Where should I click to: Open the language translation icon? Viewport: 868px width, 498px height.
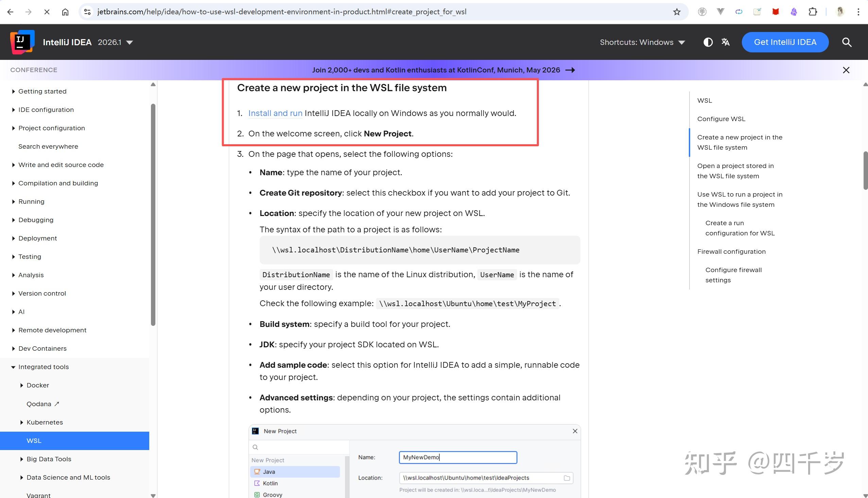pos(726,42)
